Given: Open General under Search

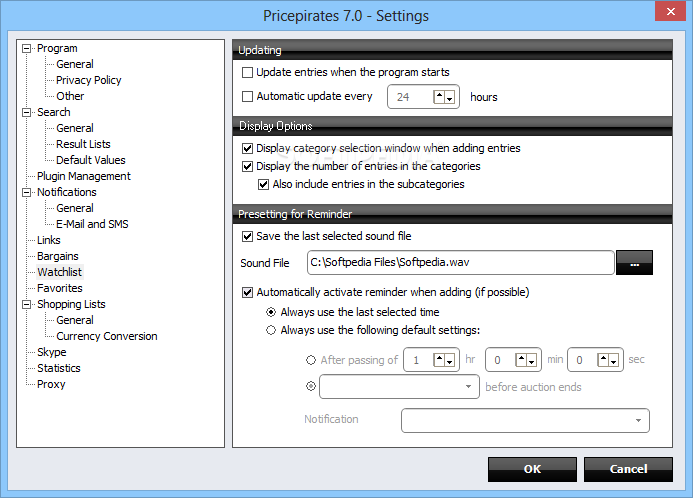Looking at the screenshot, I should pyautogui.click(x=75, y=129).
